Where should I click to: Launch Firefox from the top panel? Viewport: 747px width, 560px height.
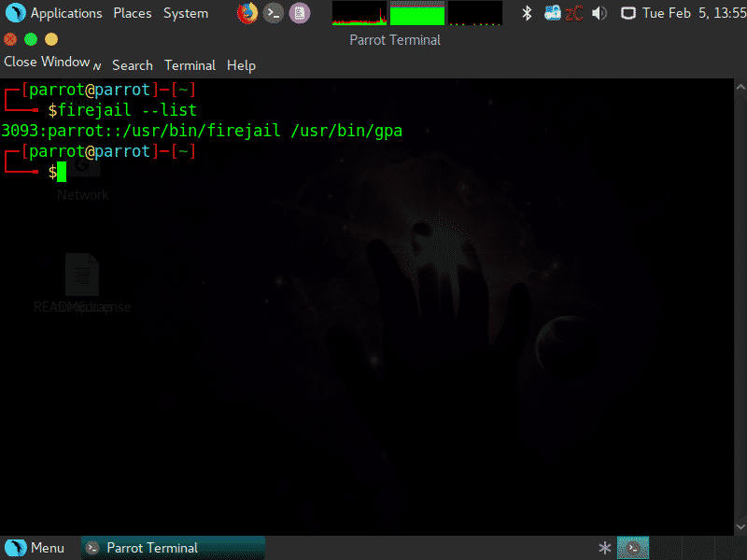(247, 13)
